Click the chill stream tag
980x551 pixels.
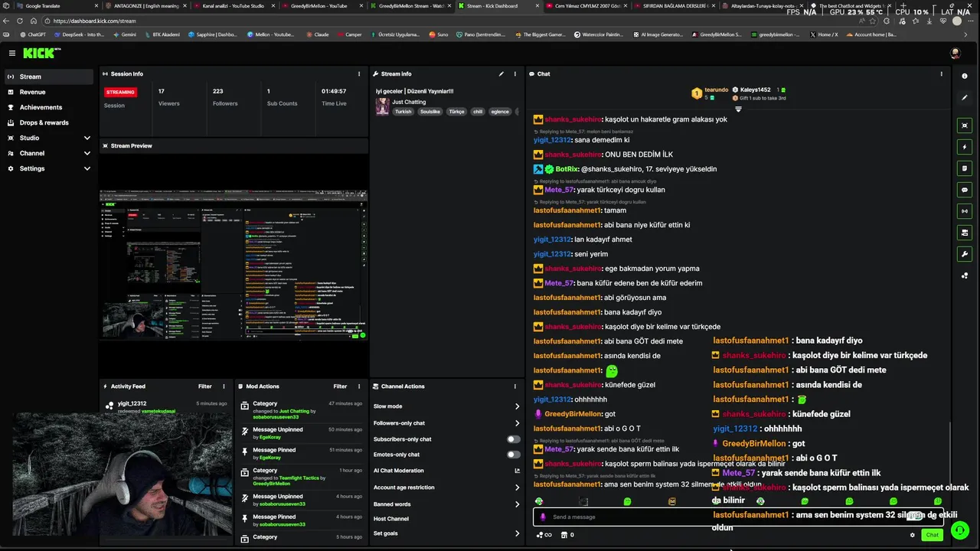pos(478,112)
